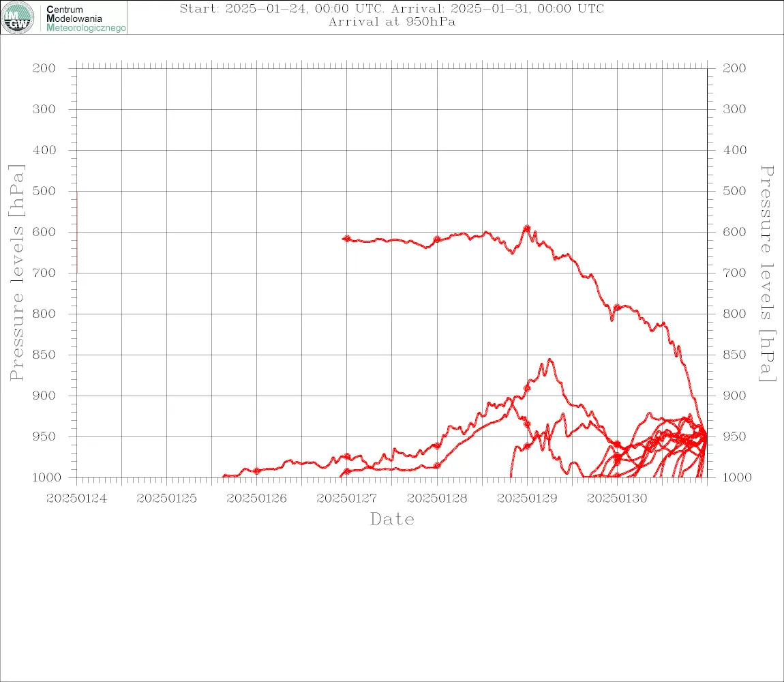
Task: Click the trajectory marker near 615 hPa on 20250127
Action: 346,239
